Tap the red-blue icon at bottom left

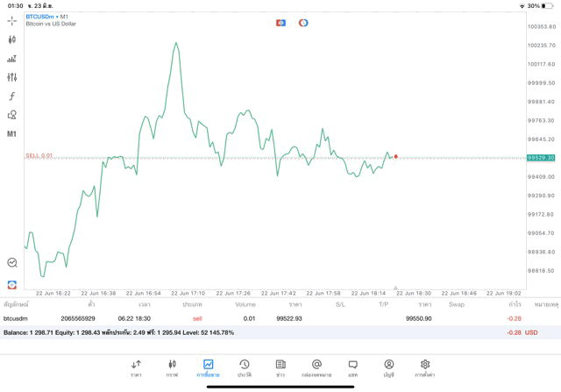pos(12,284)
